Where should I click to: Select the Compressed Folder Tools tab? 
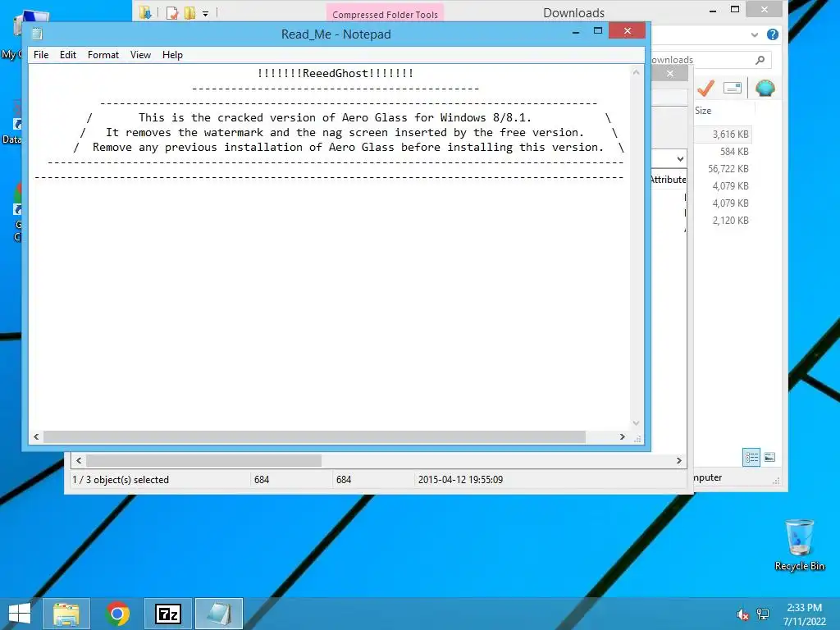(x=385, y=14)
